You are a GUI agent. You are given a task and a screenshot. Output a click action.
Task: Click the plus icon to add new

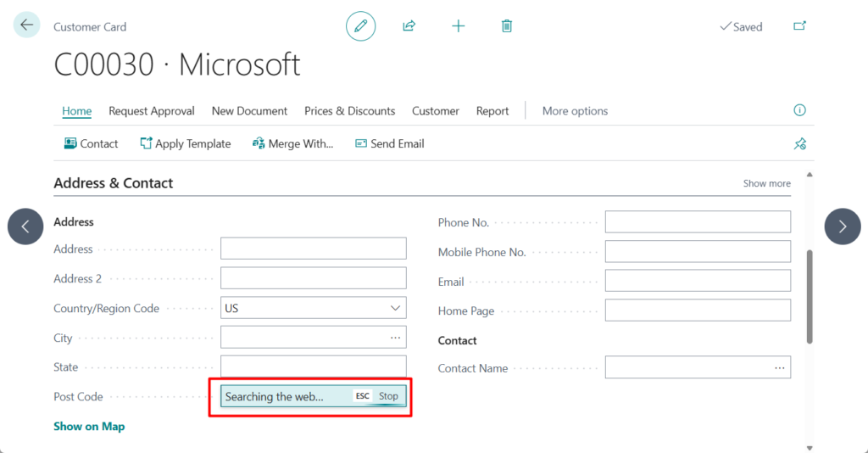click(x=459, y=26)
